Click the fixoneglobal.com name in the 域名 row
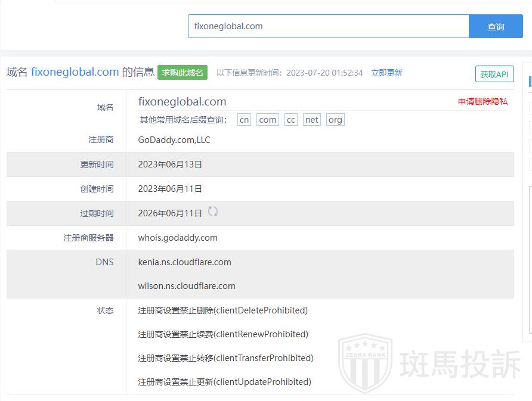Image resolution: width=532 pixels, height=401 pixels. tap(182, 101)
